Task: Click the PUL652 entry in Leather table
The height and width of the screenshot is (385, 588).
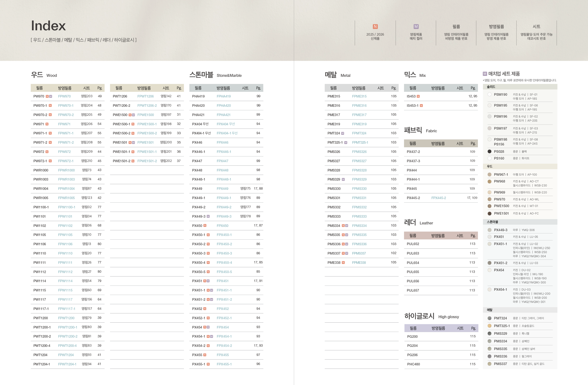Action: (x=413, y=244)
